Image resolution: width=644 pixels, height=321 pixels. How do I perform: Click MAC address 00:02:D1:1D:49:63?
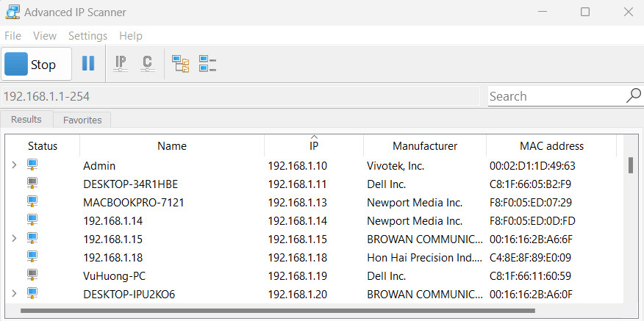click(x=532, y=166)
